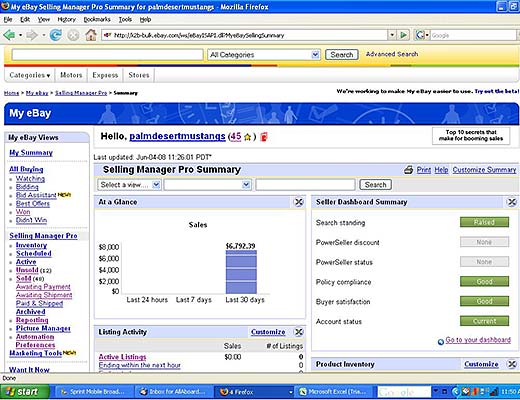The height and width of the screenshot is (400, 520).
Task: Open the Picture Manager link
Action: click(x=43, y=328)
